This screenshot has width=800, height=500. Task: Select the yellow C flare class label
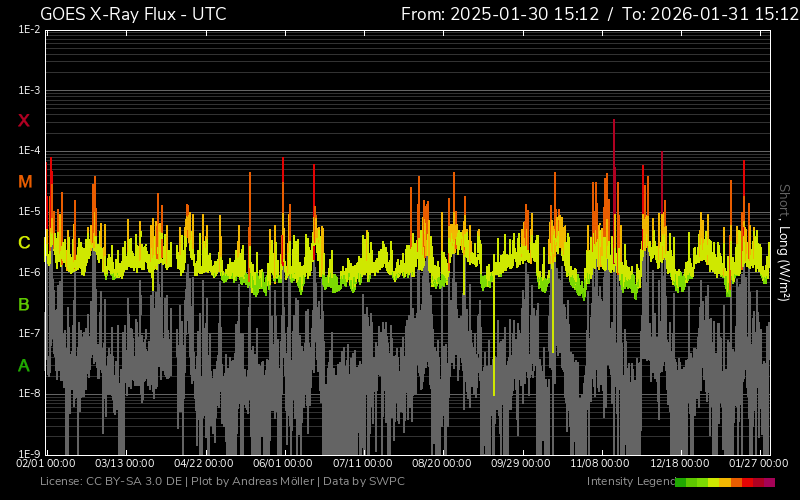24,243
